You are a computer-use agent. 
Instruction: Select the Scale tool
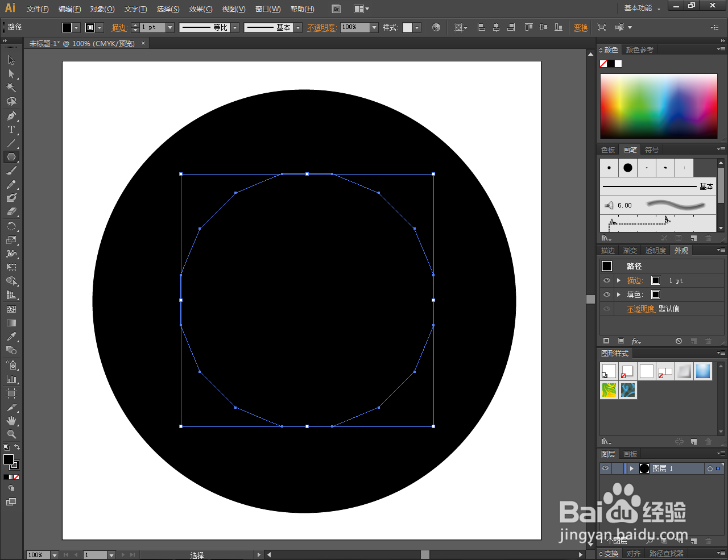[x=11, y=240]
